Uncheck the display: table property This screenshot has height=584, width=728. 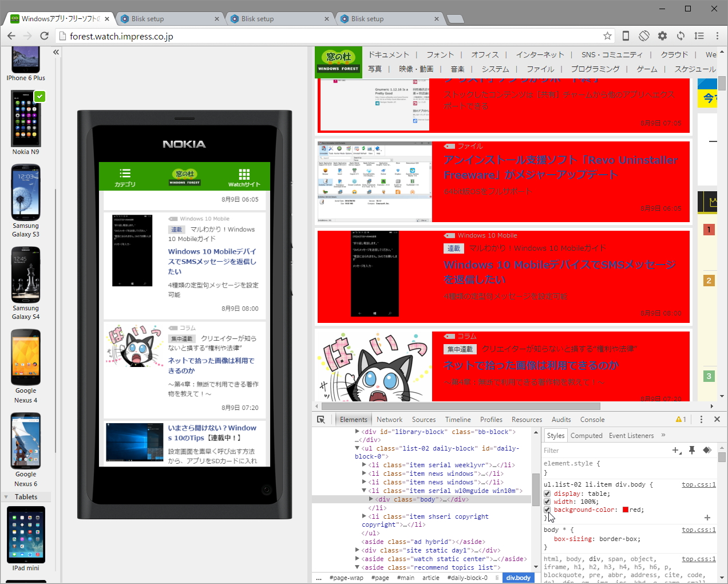[x=547, y=494]
